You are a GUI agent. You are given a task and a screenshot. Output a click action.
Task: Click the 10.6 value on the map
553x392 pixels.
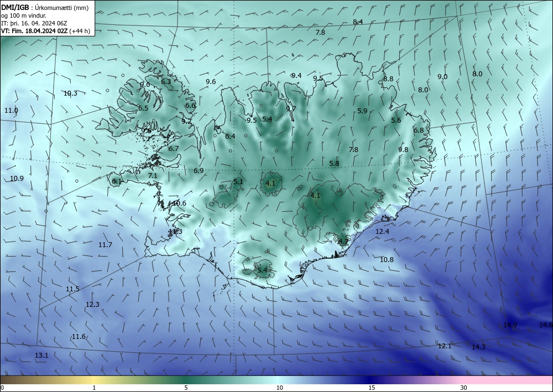tap(180, 203)
